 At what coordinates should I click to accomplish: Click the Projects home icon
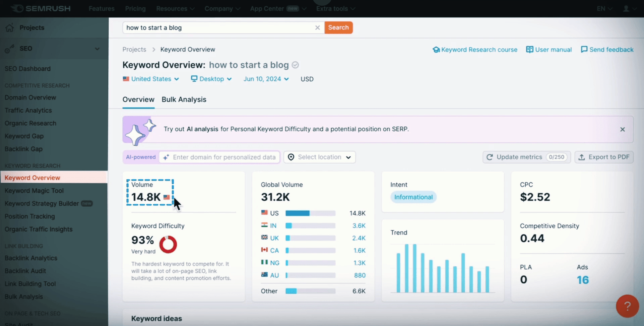(10, 27)
